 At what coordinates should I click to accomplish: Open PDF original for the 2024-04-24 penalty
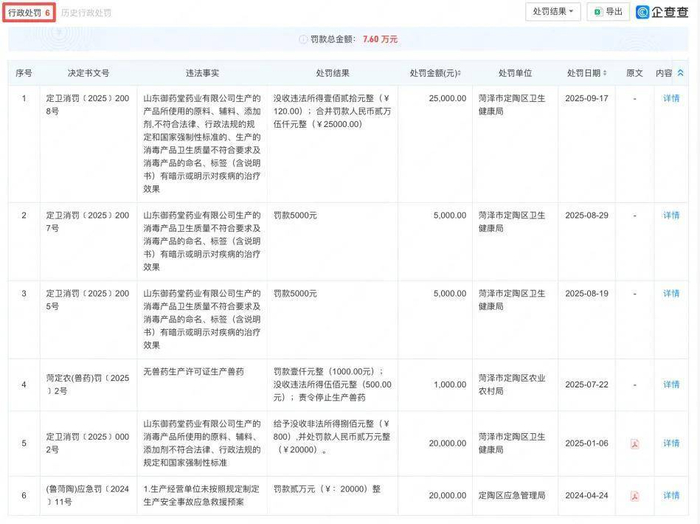[x=634, y=496]
